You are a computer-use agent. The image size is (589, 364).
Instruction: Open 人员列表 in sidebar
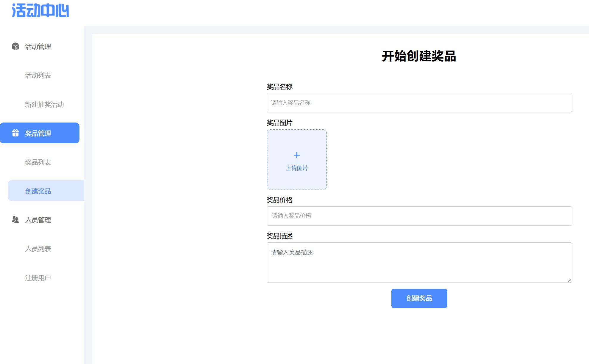38,249
